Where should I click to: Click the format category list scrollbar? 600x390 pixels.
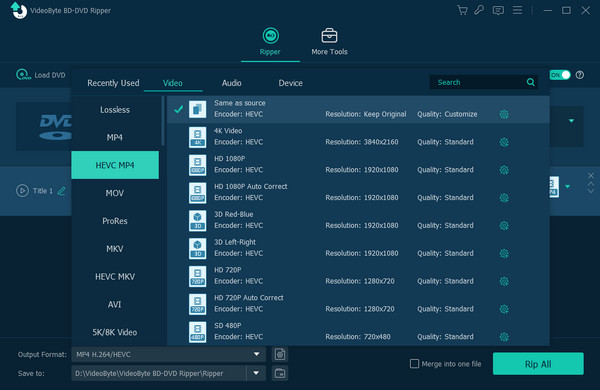click(163, 121)
